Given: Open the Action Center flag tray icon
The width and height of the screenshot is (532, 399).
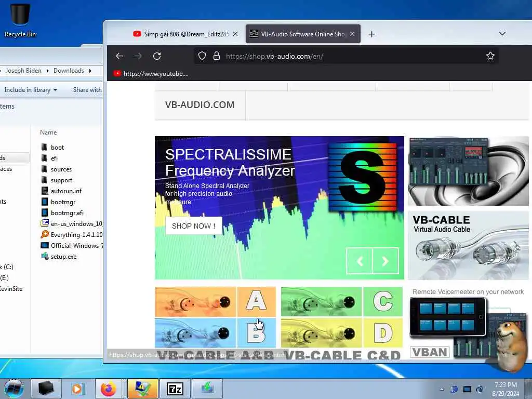Looking at the screenshot, I should (454, 389).
